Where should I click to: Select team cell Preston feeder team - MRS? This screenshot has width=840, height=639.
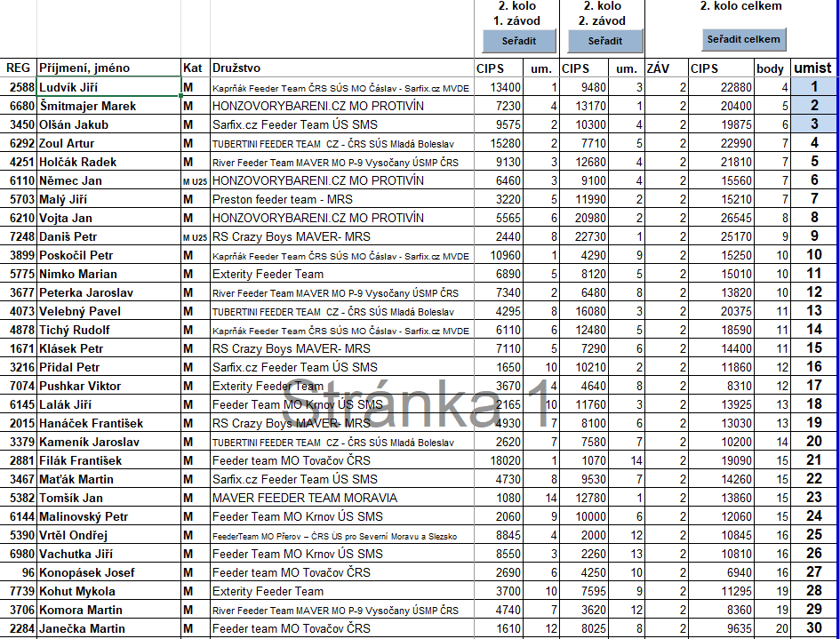(342, 199)
